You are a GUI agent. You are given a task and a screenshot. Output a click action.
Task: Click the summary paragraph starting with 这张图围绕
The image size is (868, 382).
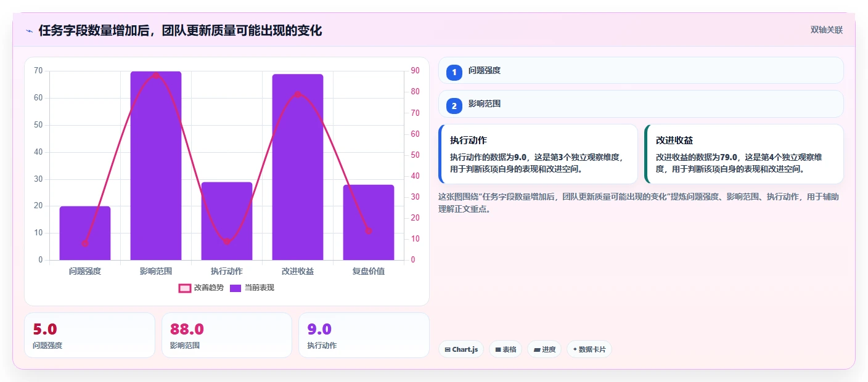pos(638,203)
